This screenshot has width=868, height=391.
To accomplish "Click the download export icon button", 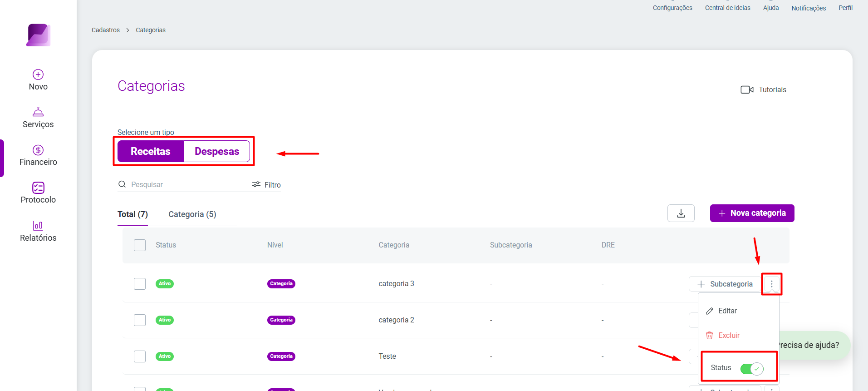I will pyautogui.click(x=681, y=213).
